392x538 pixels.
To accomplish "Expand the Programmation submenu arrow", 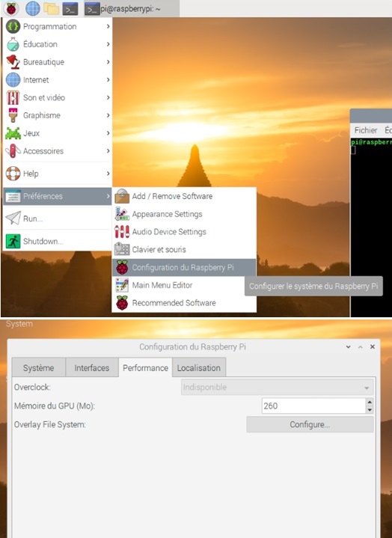I will (108, 26).
